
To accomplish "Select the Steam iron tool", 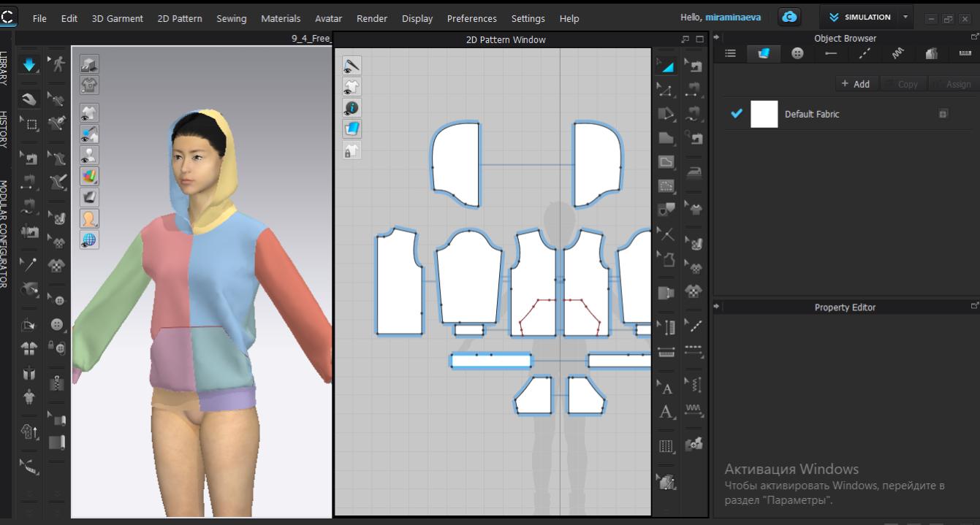I will pyautogui.click(x=694, y=173).
